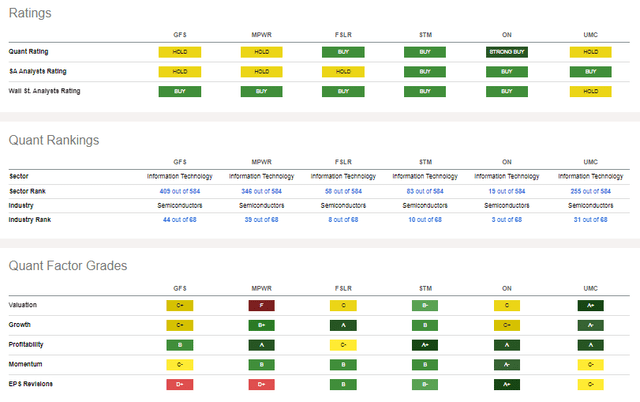Click the 'Quant Factor Grades' section heading
640x402 pixels.
(x=68, y=266)
